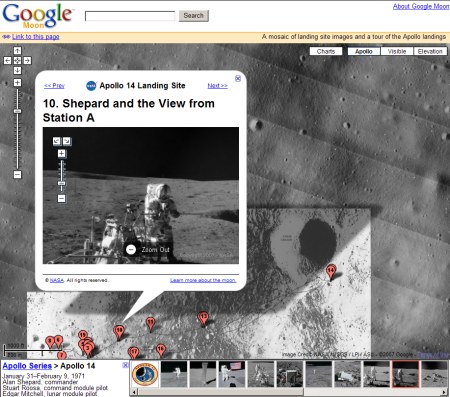
Task: Select map marker 8
Action: pyautogui.click(x=50, y=342)
